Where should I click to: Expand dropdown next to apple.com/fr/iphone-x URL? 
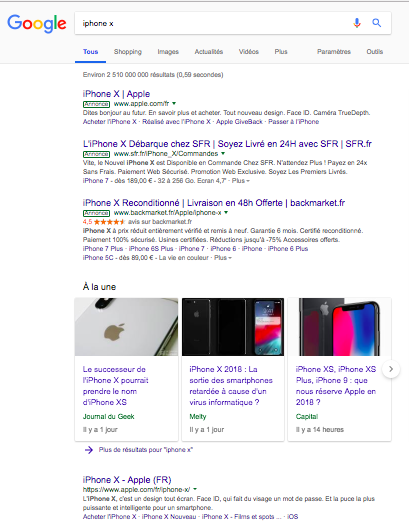[x=195, y=489]
